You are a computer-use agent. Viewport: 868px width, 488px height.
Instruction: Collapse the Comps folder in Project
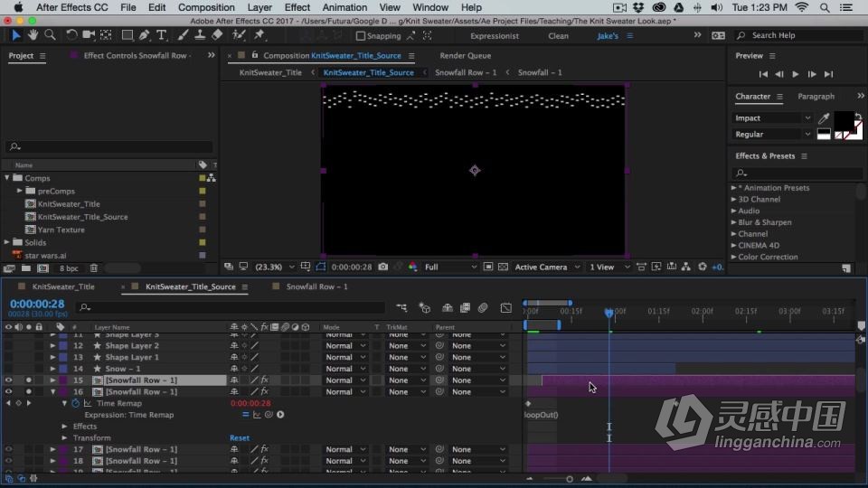tap(7, 178)
